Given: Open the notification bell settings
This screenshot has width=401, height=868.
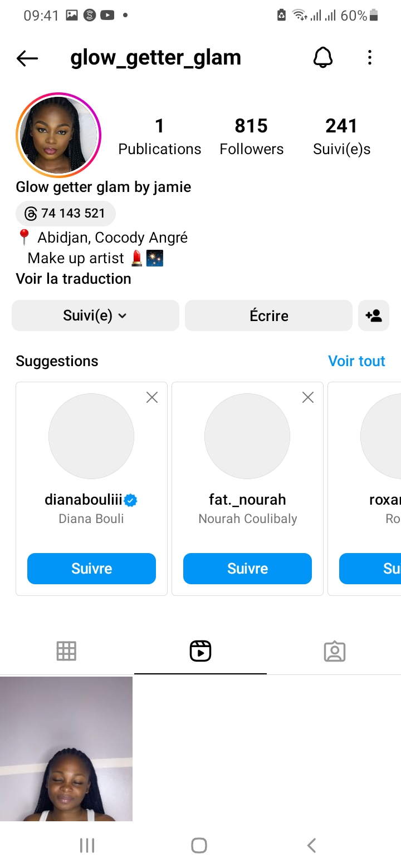Looking at the screenshot, I should (323, 57).
